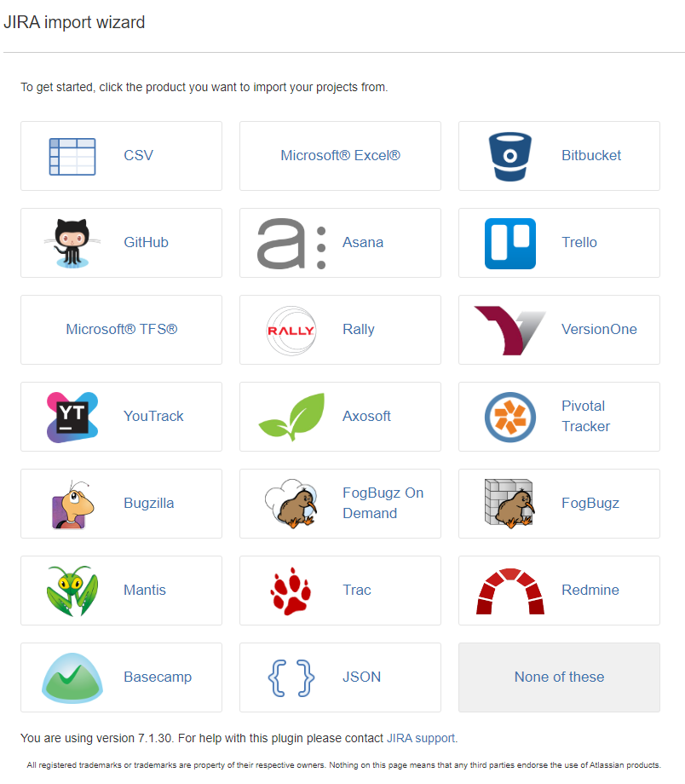Click the Bitbucket bucket icon
This screenshot has width=685, height=784.
click(x=510, y=156)
